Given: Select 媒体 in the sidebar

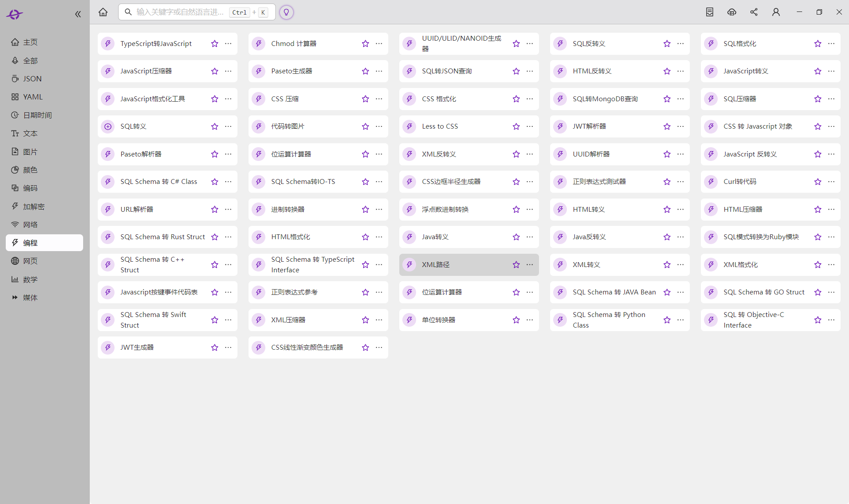Looking at the screenshot, I should pyautogui.click(x=44, y=298).
